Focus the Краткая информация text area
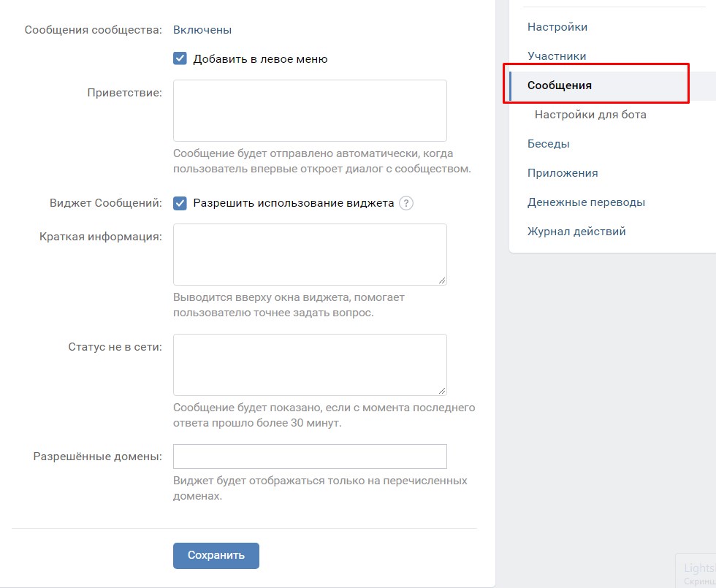The width and height of the screenshot is (716, 588). point(310,253)
